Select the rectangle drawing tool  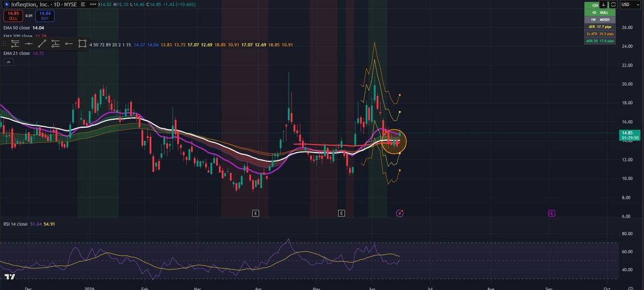tap(82, 44)
